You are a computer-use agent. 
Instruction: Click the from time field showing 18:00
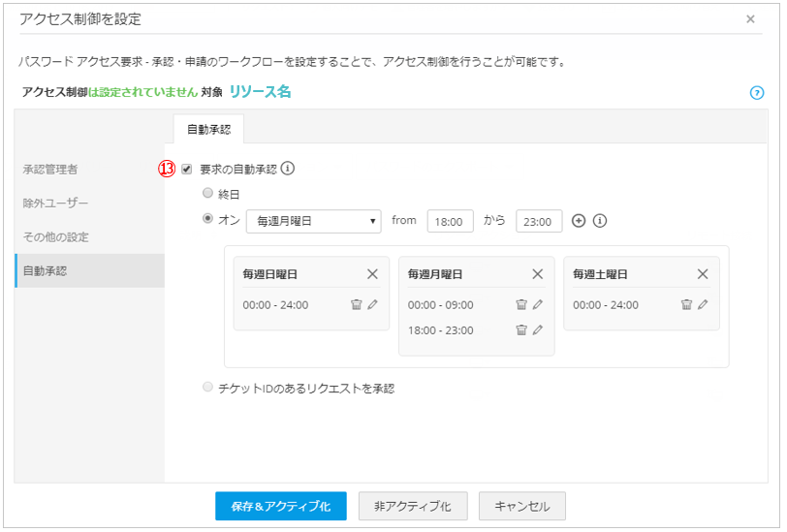(x=450, y=221)
